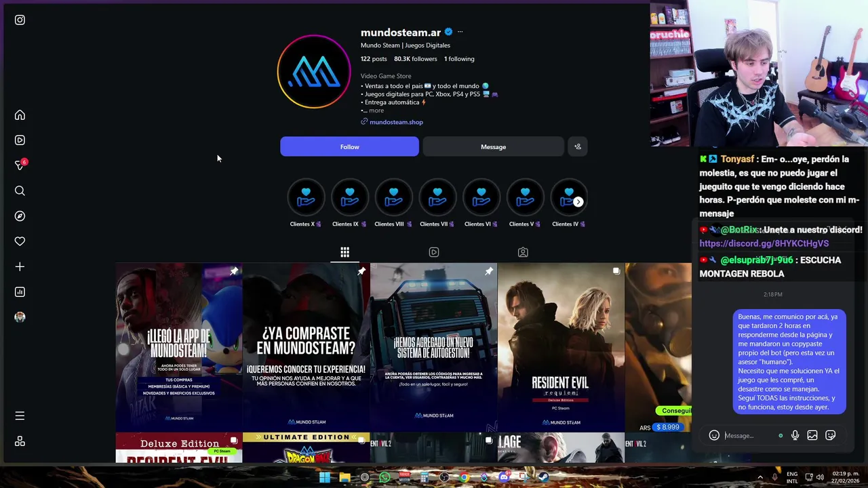The height and width of the screenshot is (488, 868).
Task: Open OBS Studio from the taskbar
Action: 444,477
